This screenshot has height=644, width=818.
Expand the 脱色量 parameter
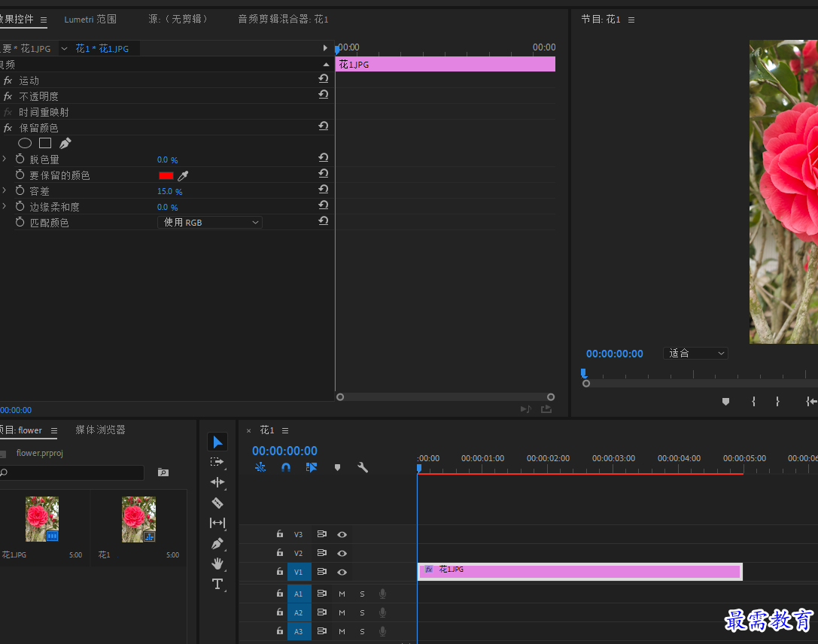5,159
